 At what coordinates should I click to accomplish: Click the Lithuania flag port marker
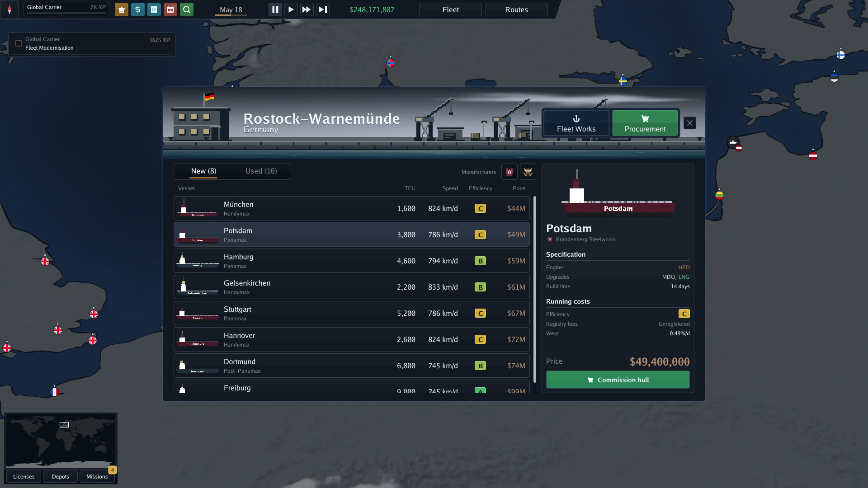pos(719,195)
